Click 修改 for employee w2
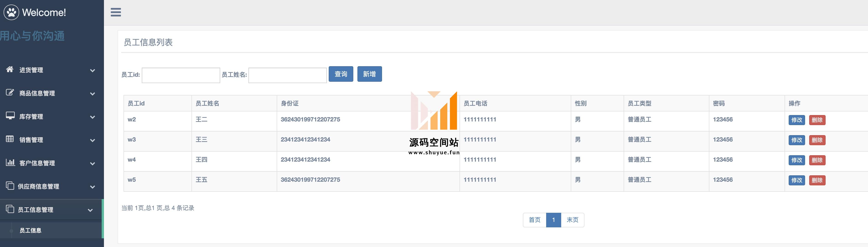 click(x=797, y=120)
